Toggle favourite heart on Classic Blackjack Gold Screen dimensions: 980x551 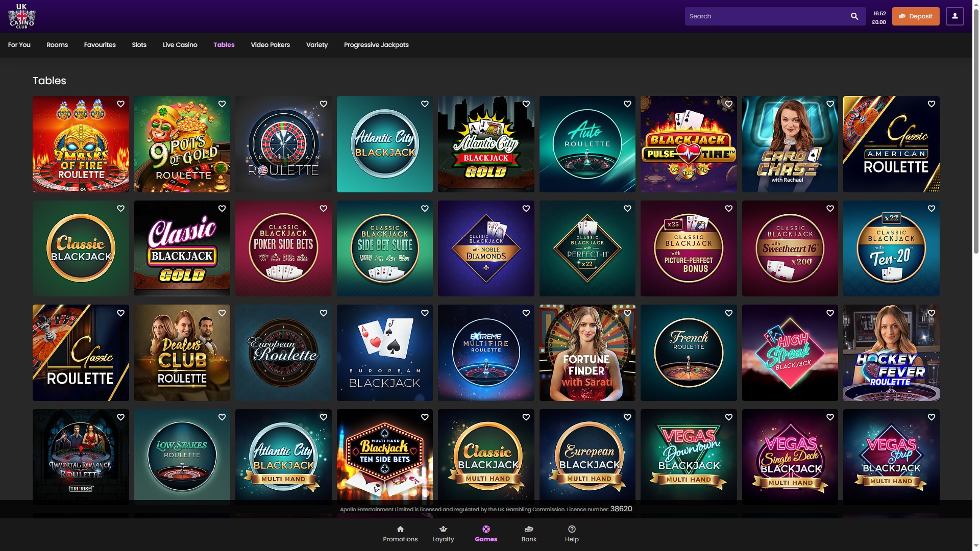tap(222, 209)
